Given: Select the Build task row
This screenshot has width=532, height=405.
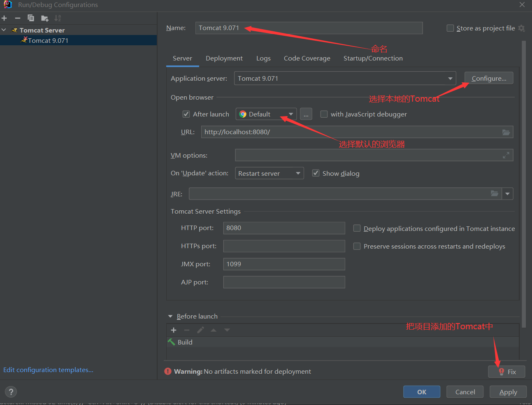Looking at the screenshot, I should tap(343, 342).
